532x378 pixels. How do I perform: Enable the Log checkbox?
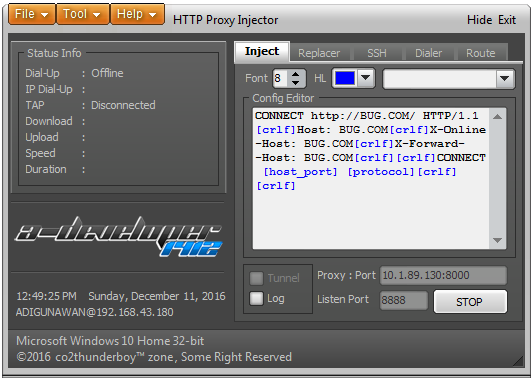tap(256, 299)
